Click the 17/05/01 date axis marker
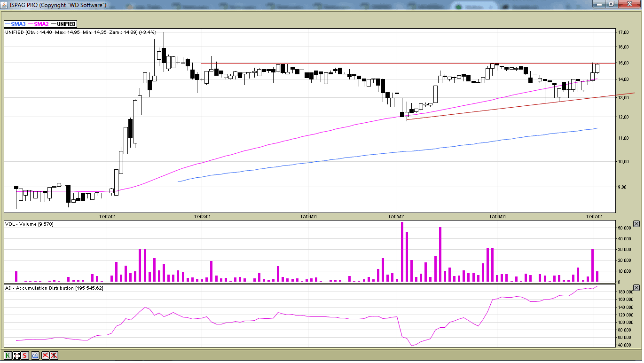The height and width of the screenshot is (363, 644). pyautogui.click(x=397, y=217)
